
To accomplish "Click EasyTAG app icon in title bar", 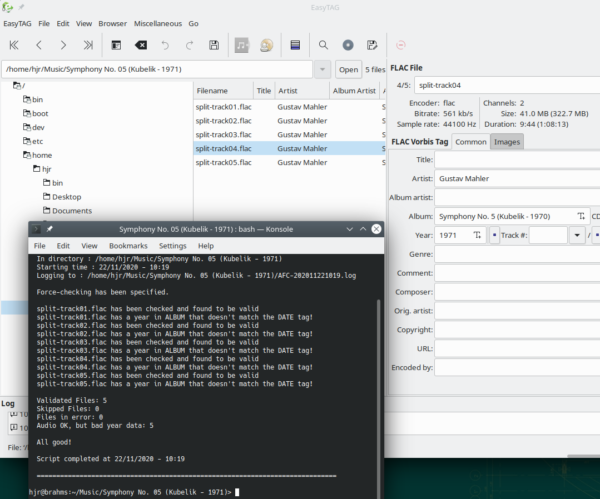I will (x=7, y=7).
